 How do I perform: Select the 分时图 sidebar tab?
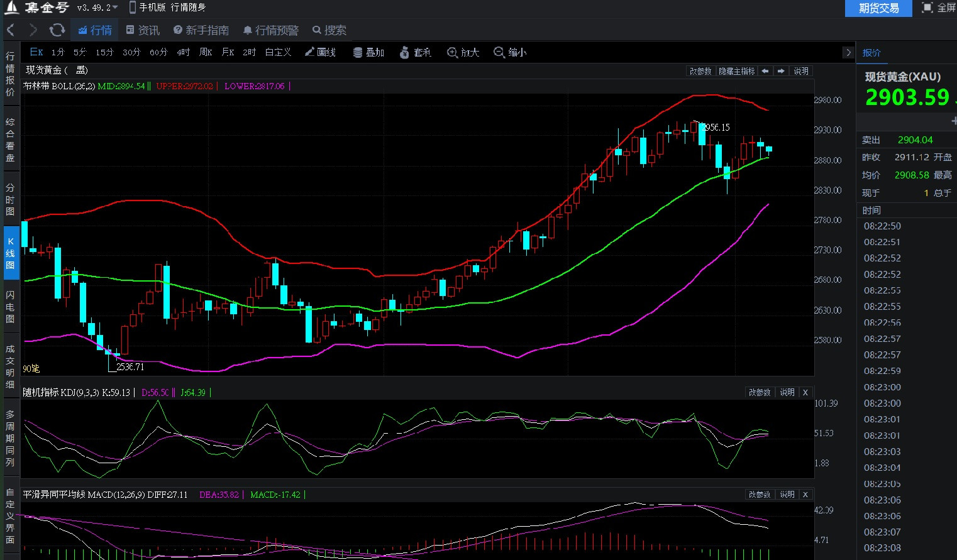coord(10,199)
